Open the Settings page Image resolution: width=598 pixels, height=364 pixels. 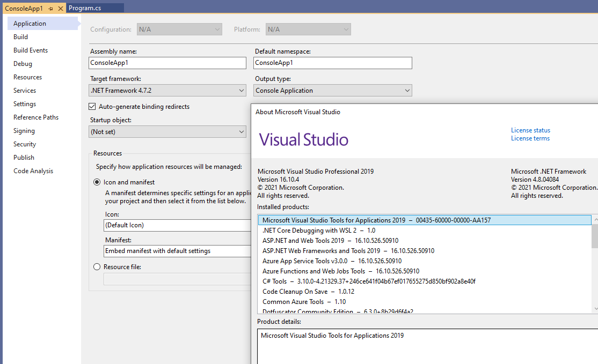pos(24,104)
